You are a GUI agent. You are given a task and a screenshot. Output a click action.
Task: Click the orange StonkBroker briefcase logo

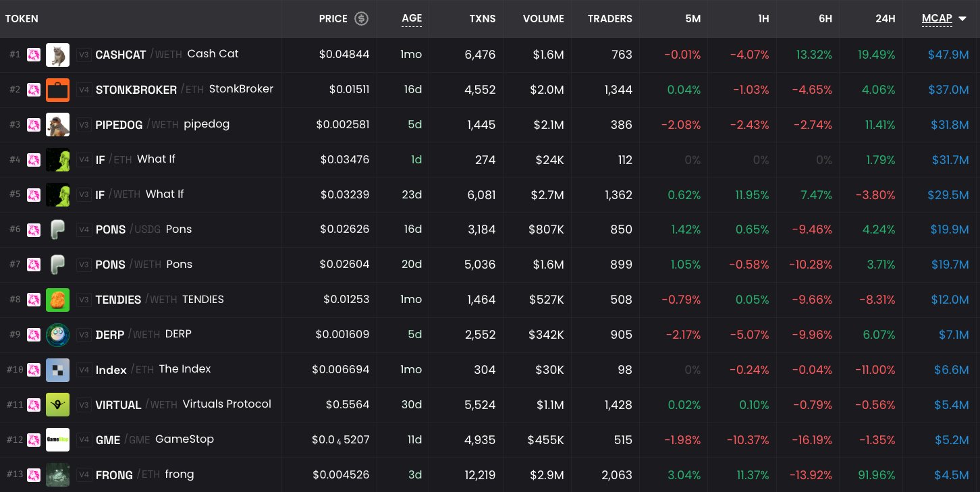click(x=57, y=90)
